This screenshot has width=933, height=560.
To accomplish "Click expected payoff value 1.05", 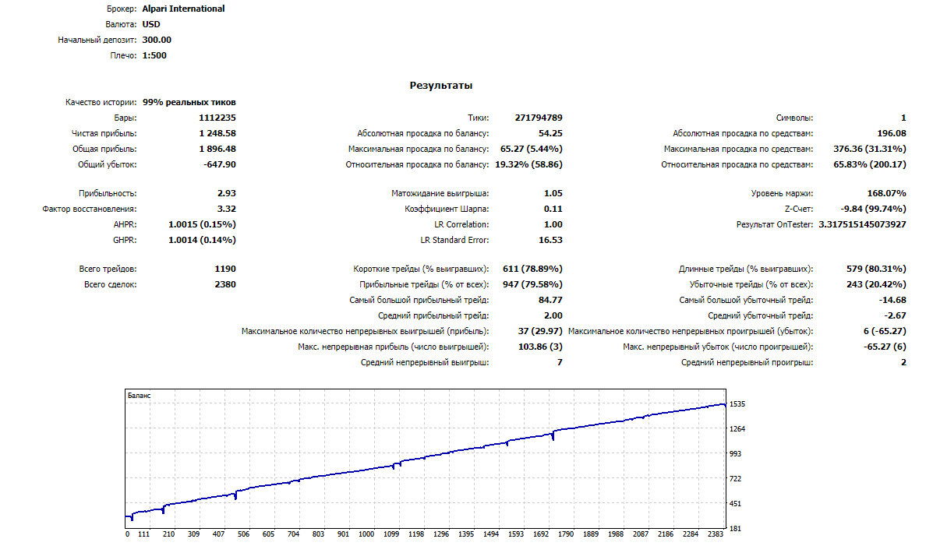I will (x=553, y=193).
